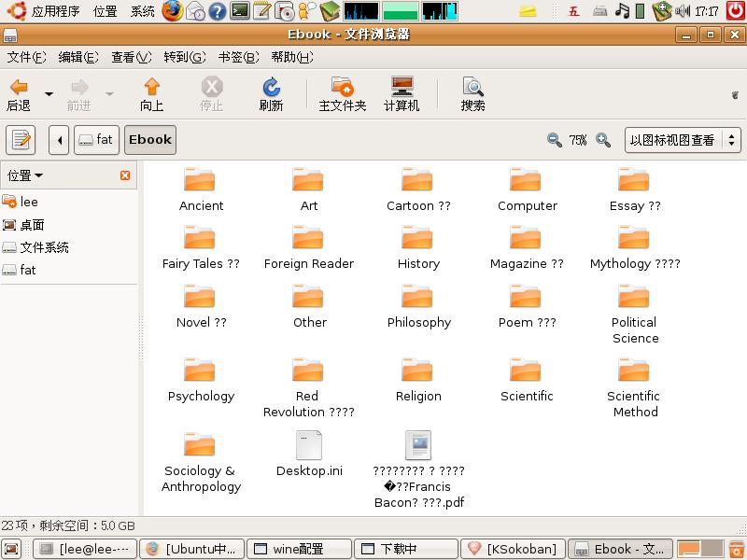Open the File (文件) menu
The image size is (747, 560).
point(27,57)
